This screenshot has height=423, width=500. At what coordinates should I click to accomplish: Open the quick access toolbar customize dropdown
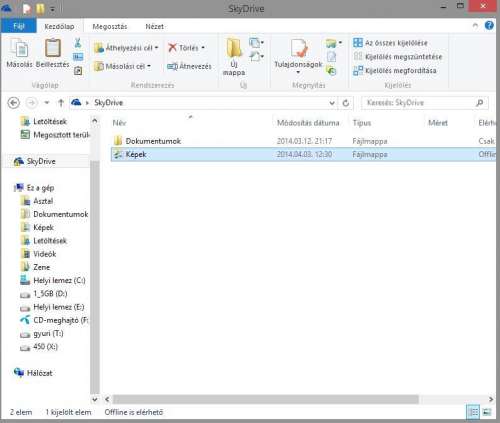(52, 9)
